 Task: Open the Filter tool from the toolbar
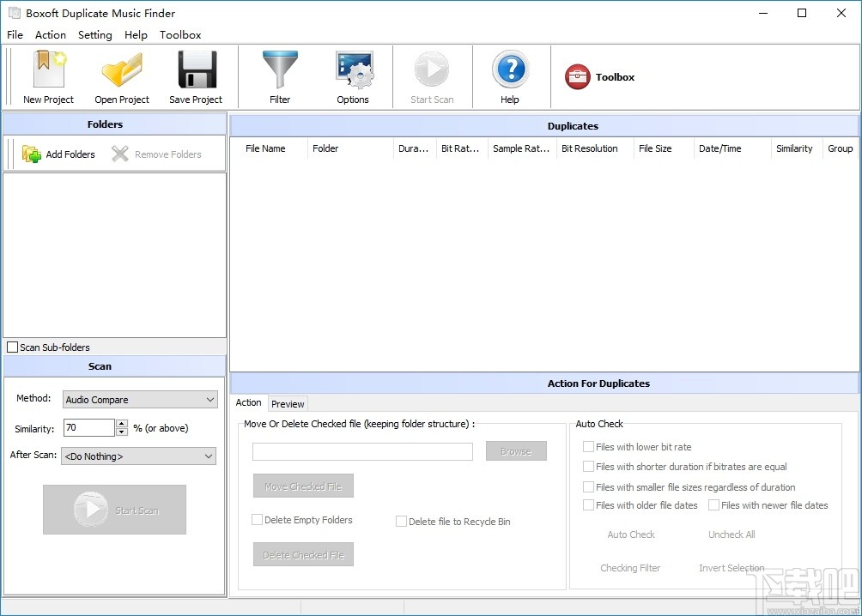click(x=280, y=75)
